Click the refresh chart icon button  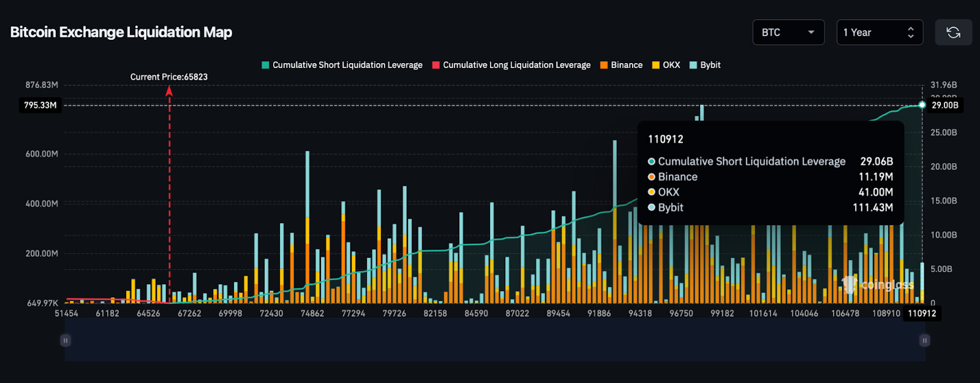coord(953,32)
